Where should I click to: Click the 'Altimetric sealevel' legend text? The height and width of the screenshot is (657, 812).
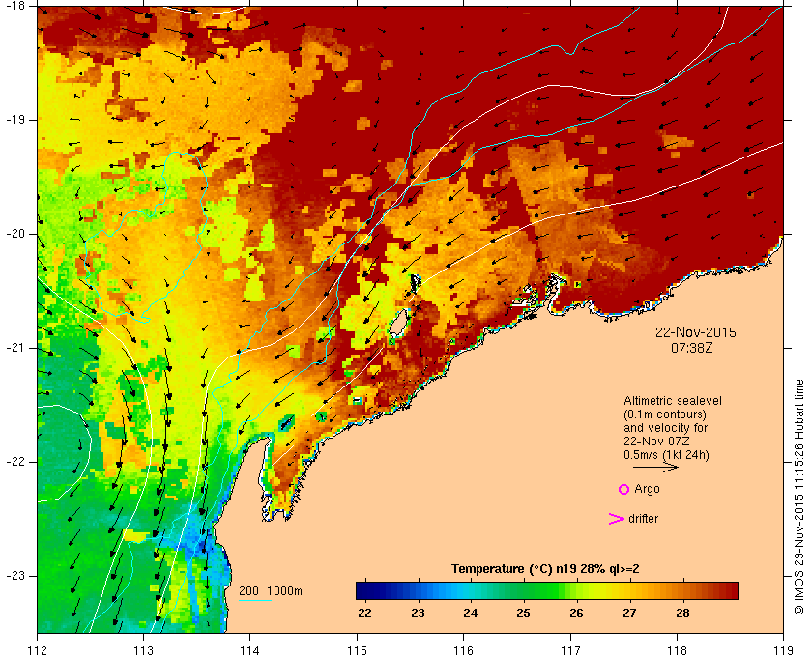pyautogui.click(x=672, y=401)
